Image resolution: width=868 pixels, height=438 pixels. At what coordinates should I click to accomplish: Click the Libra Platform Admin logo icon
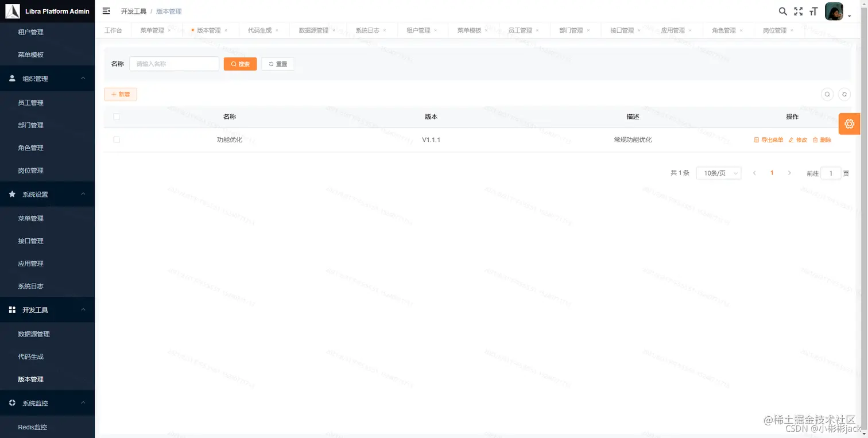(x=13, y=10)
